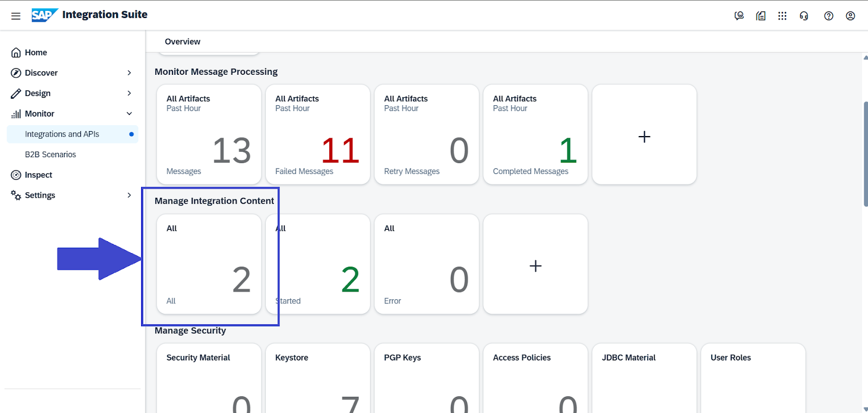The image size is (868, 413).
Task: Open the news document icon in header
Action: pos(761,16)
